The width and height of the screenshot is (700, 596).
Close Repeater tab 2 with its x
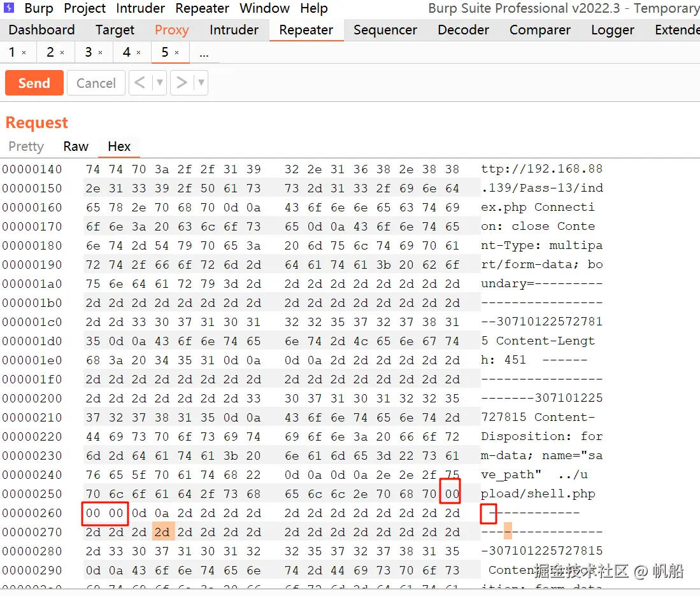62,53
